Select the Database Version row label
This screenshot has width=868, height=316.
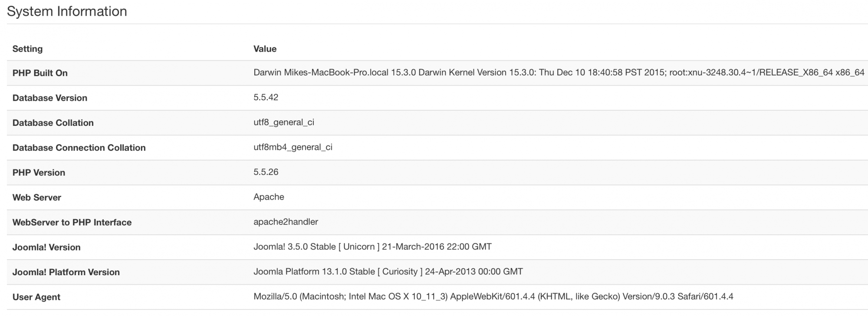pyautogui.click(x=50, y=98)
